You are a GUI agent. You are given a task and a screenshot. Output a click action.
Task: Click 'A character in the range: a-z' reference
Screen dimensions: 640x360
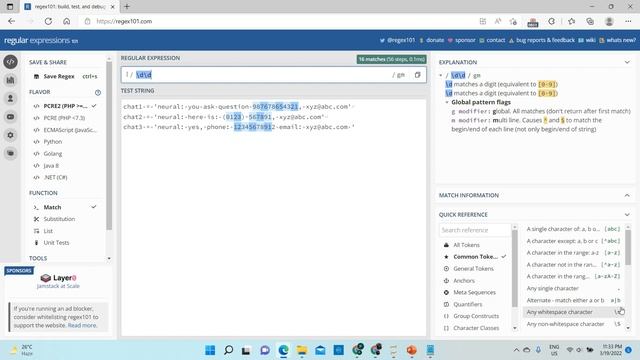pos(573,253)
